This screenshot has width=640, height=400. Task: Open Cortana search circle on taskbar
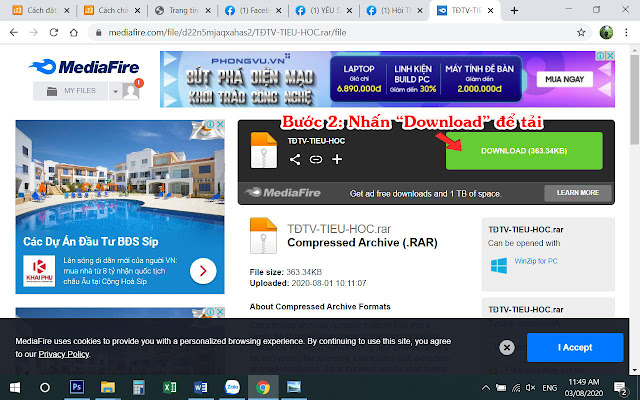pyautogui.click(x=44, y=387)
